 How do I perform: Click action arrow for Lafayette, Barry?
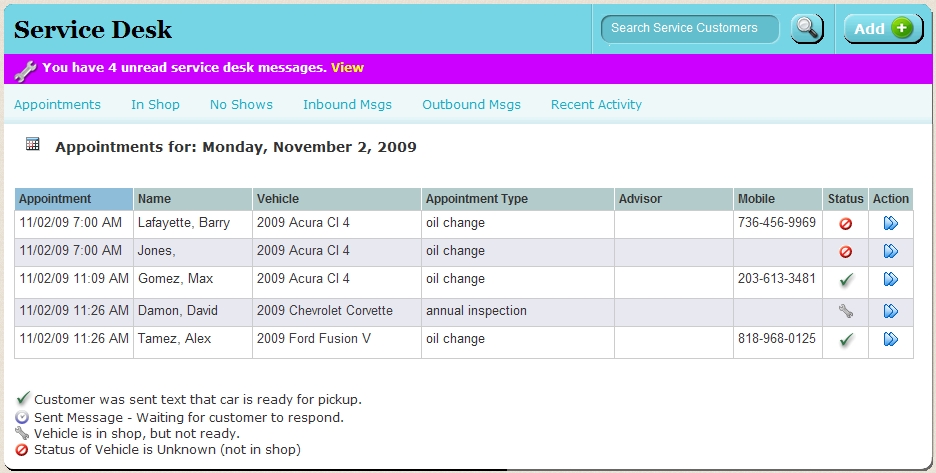(x=891, y=223)
